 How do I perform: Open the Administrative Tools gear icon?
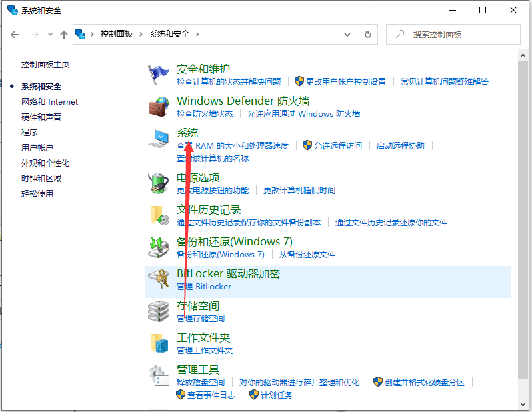click(159, 375)
